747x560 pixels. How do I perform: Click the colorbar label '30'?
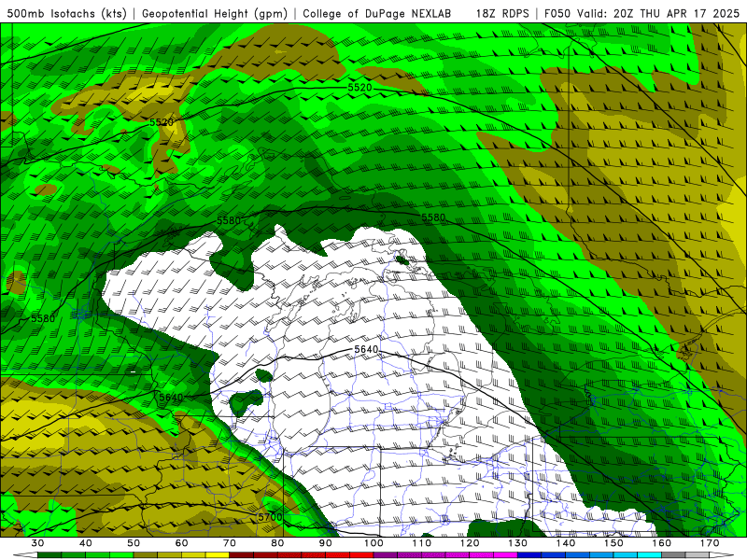pos(37,543)
